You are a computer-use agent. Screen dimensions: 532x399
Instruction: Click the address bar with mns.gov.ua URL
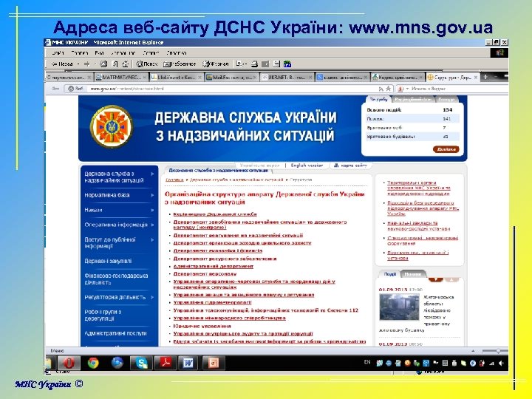coord(228,89)
